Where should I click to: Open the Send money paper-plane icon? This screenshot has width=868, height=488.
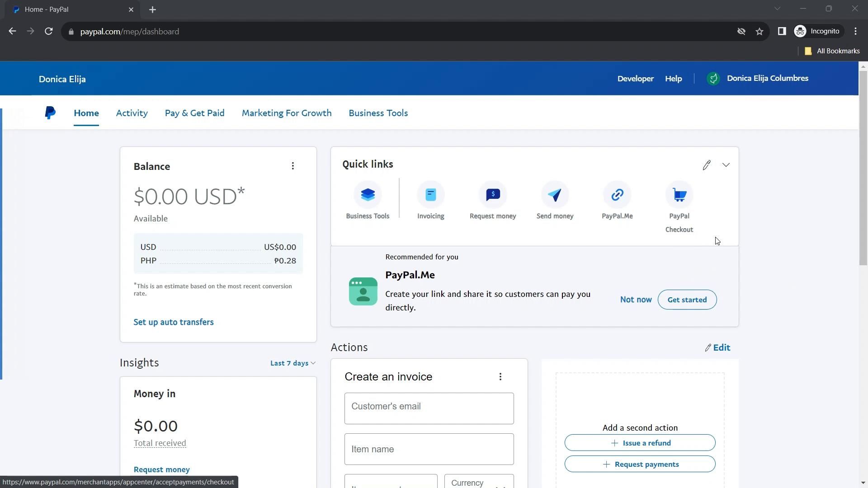(x=555, y=195)
